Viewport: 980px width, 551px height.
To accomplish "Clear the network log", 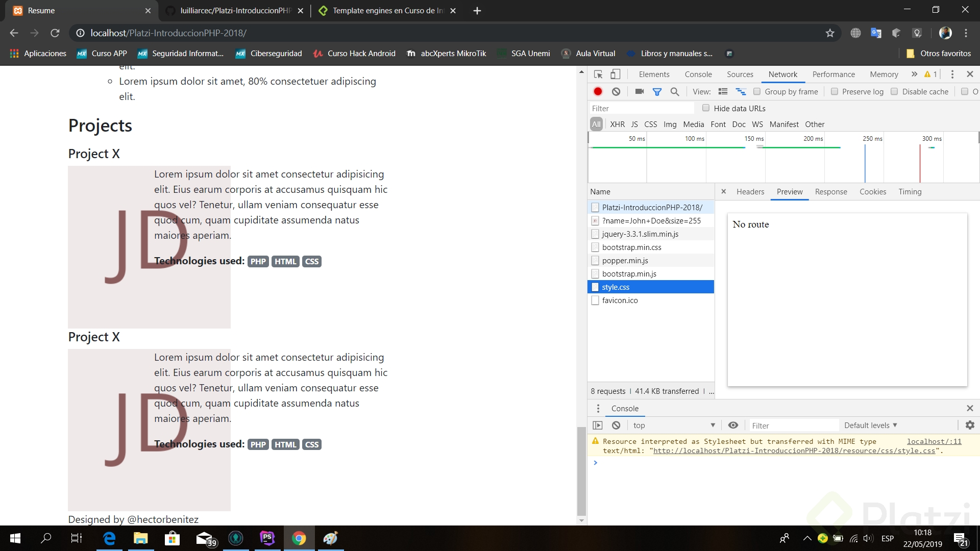I will (616, 92).
